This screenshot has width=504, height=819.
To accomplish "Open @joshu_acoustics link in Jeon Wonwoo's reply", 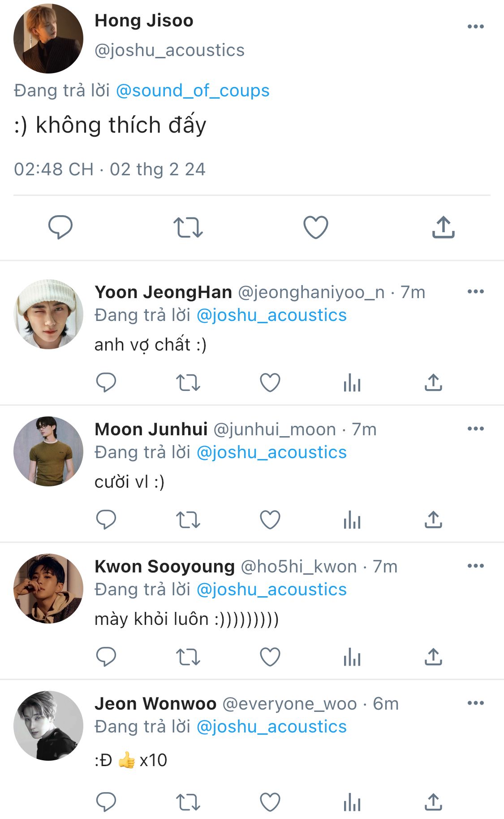I will click(x=271, y=726).
